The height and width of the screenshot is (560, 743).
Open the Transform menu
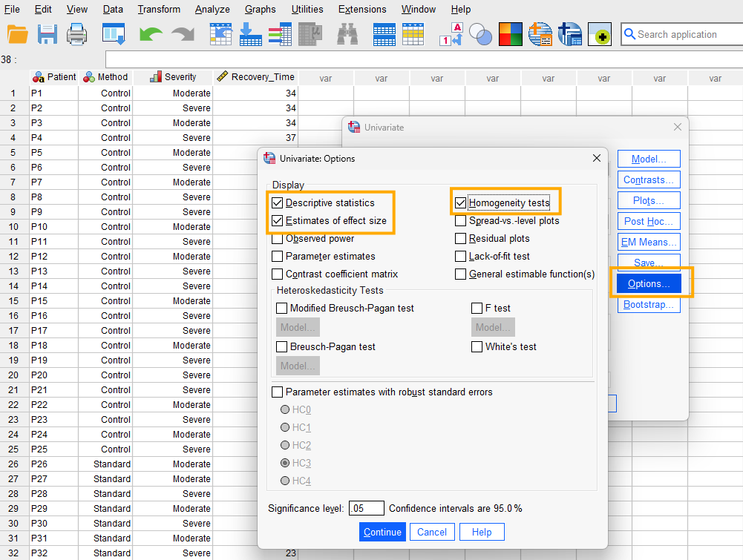[x=158, y=10]
